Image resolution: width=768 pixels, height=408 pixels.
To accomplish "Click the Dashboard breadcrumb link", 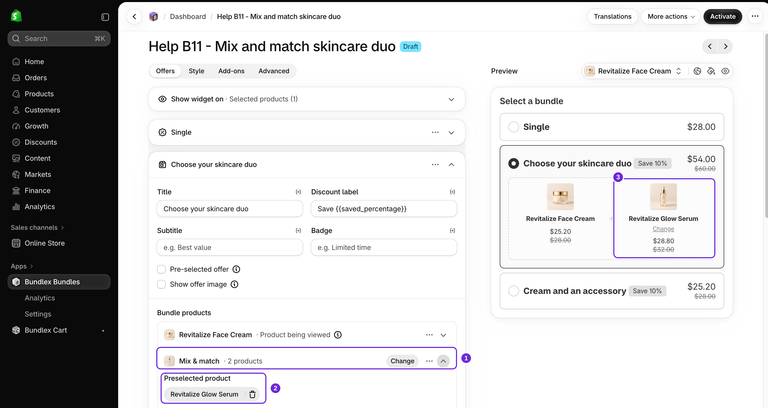I will tap(188, 17).
